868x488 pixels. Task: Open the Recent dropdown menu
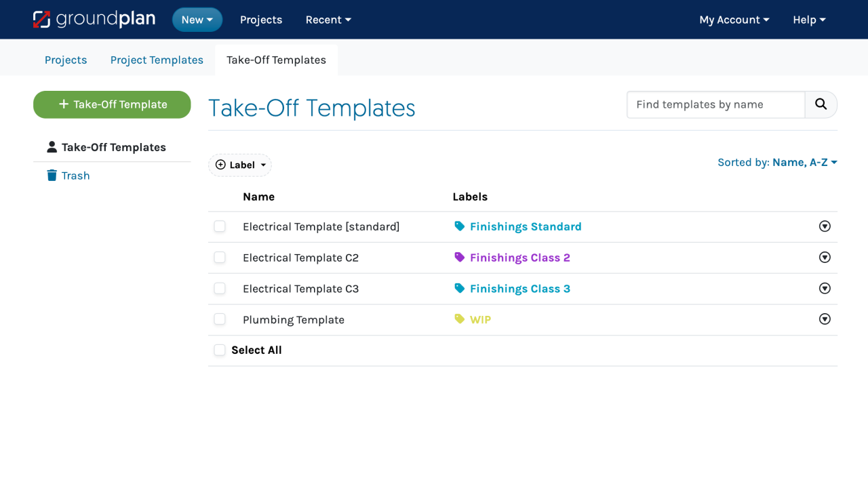click(328, 20)
